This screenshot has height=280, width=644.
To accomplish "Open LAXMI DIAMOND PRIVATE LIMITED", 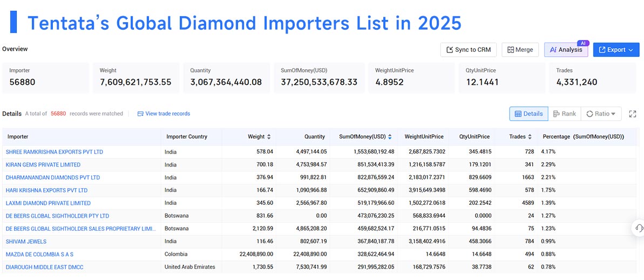I will coord(48,203).
